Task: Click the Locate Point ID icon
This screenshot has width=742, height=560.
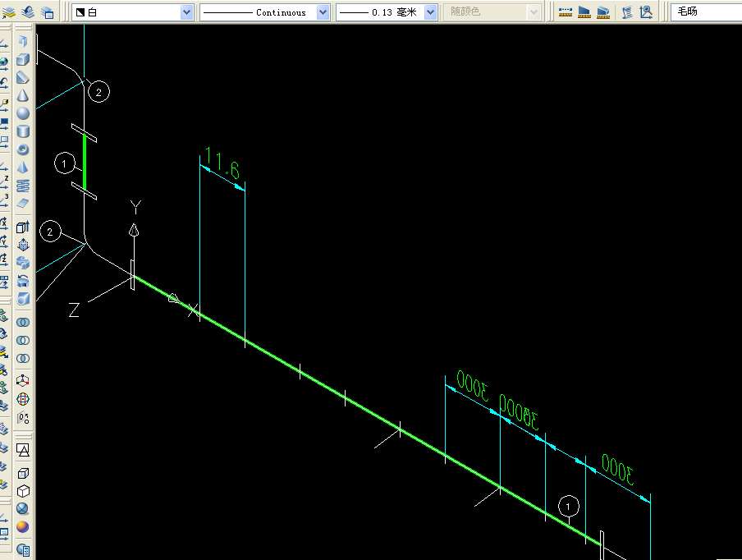Action: [x=646, y=11]
